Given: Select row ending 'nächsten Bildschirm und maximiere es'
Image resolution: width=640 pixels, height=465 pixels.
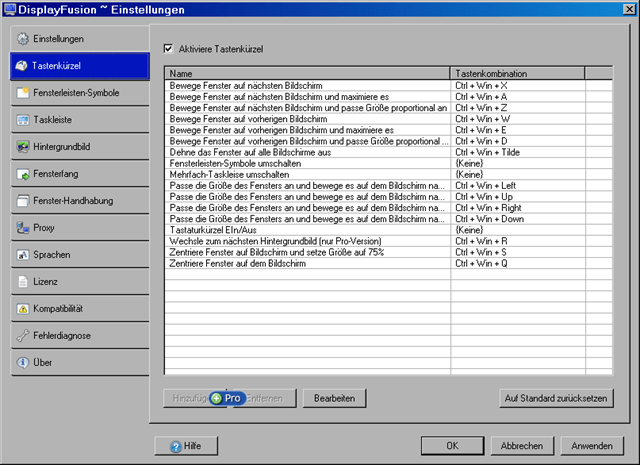Looking at the screenshot, I should tap(389, 97).
